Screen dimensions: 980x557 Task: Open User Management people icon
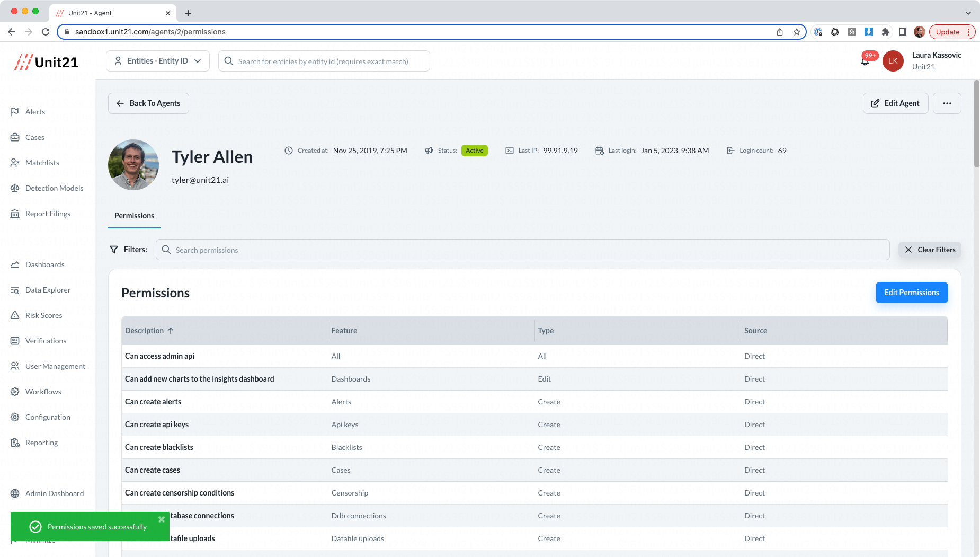click(15, 366)
